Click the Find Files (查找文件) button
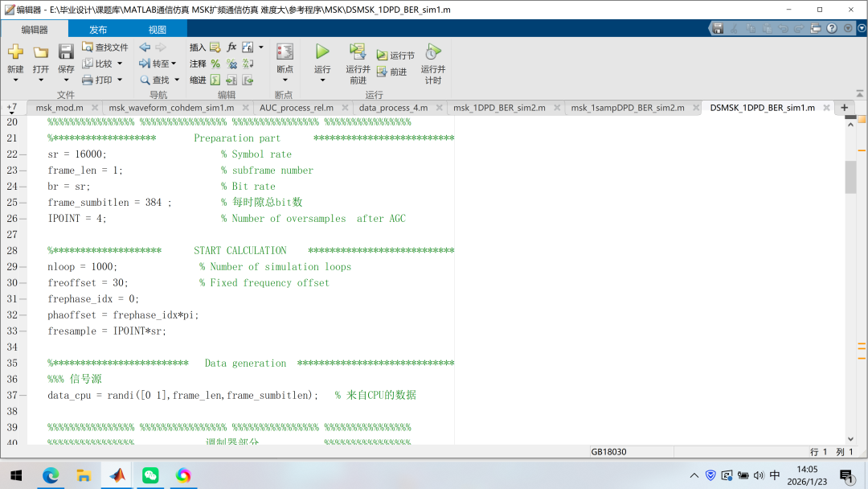 105,47
